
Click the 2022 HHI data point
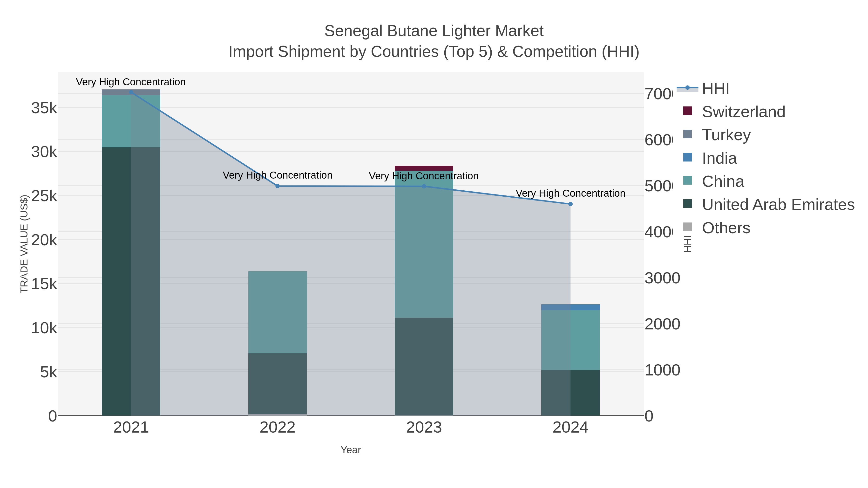point(278,186)
